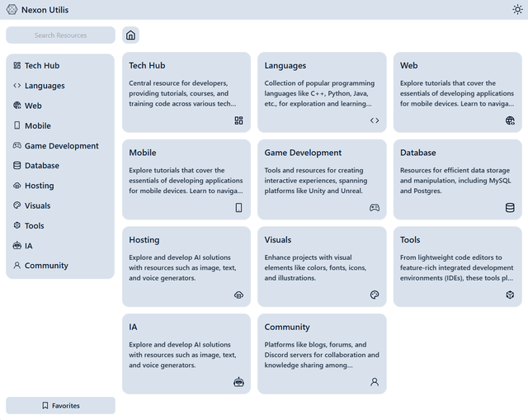Select Game Development in the sidebar
Image resolution: width=528 pixels, height=420 pixels.
(x=61, y=146)
